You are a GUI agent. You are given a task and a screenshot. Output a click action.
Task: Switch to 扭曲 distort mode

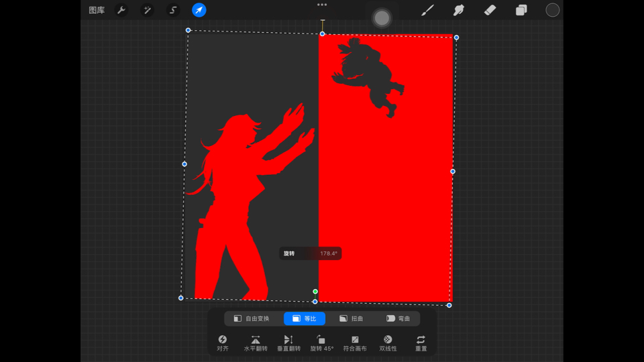pos(351,318)
